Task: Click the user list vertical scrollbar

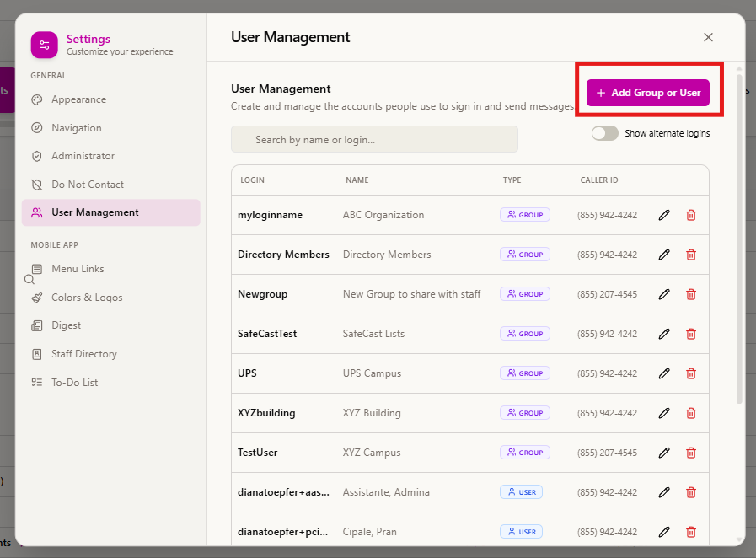Action: [739, 236]
